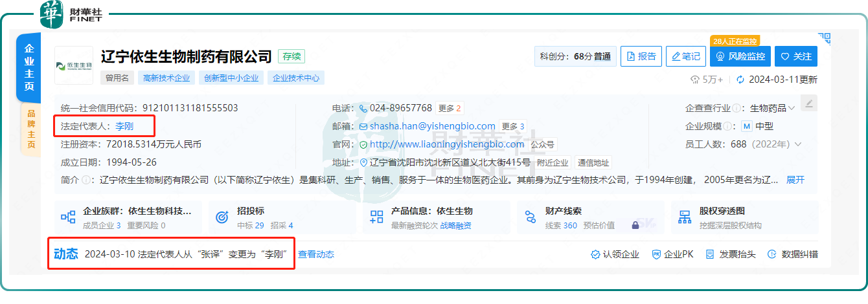Switch to the 品牌主页 tab
868x304 pixels.
(30, 129)
